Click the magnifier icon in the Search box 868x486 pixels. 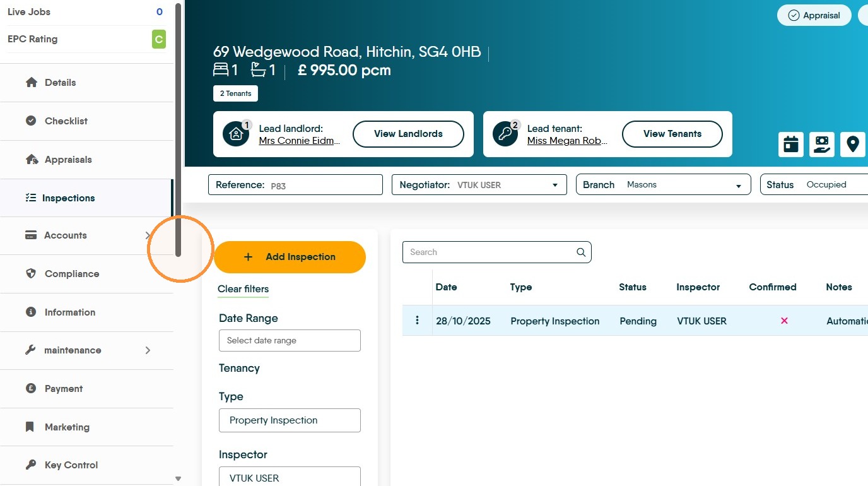point(581,252)
